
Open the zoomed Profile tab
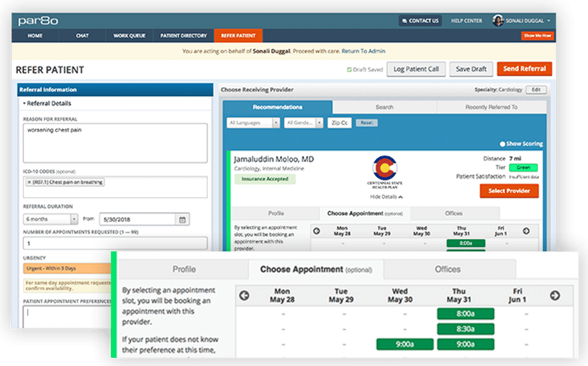tap(184, 269)
